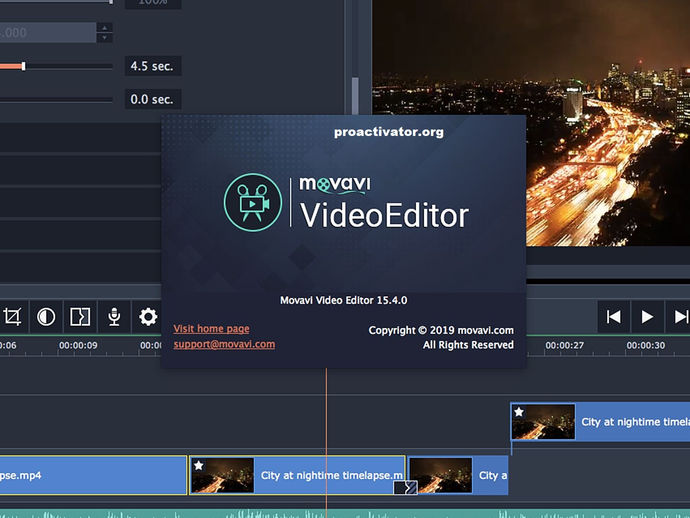Click the 0.0 sec. slider track

[56, 100]
